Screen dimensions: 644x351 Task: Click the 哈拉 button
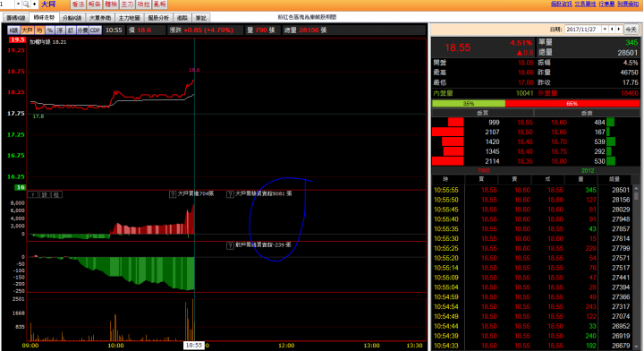click(144, 4)
